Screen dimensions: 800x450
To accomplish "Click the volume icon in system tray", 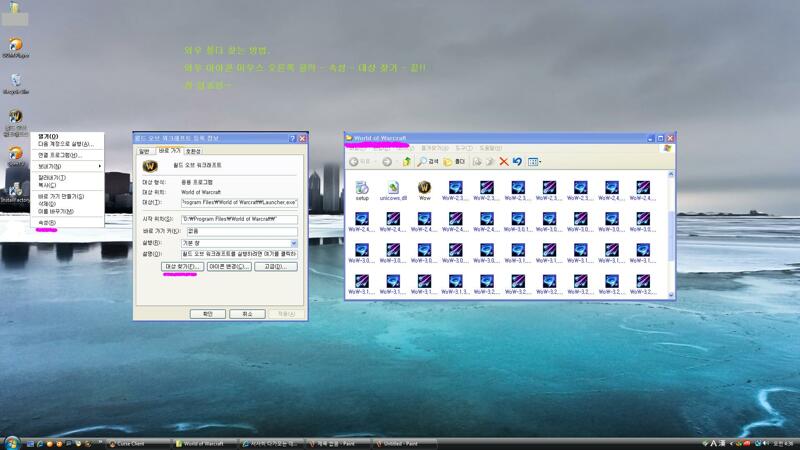I will [x=765, y=443].
